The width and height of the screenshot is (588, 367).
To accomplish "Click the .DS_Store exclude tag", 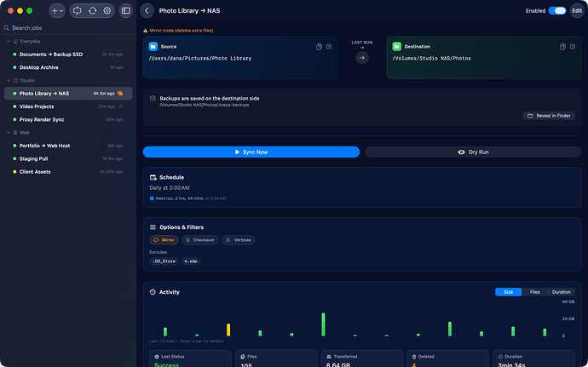I will click(164, 261).
